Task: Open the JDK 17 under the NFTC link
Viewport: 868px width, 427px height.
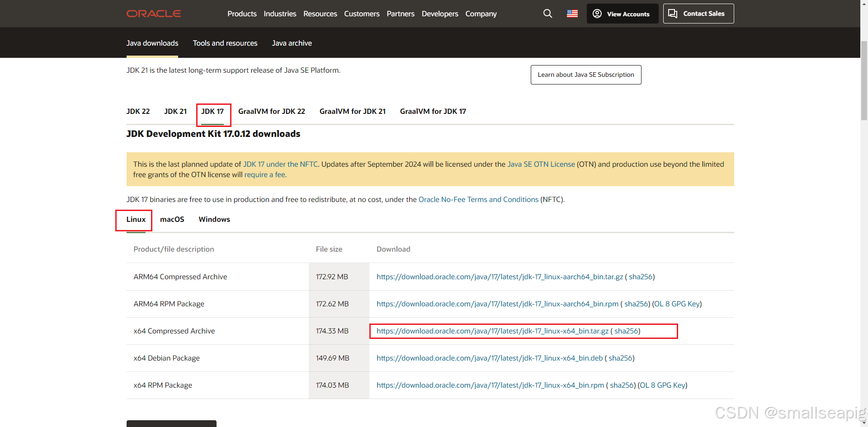Action: 280,164
